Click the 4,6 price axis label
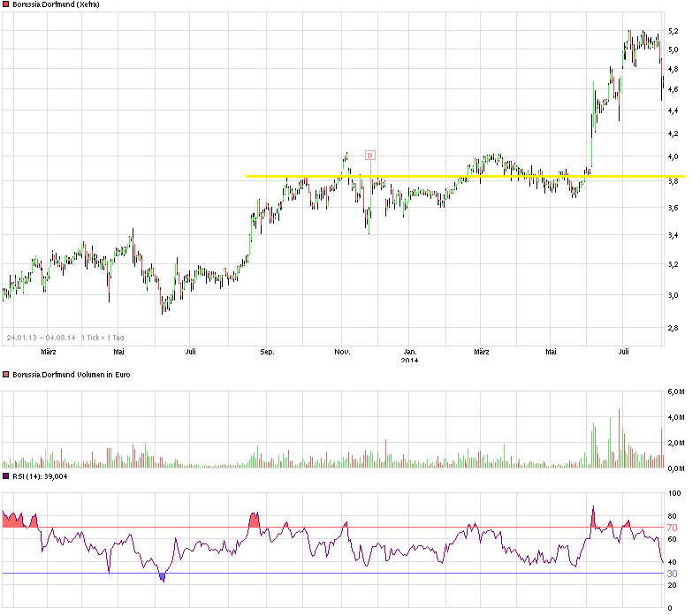The image size is (700, 616). click(673, 89)
